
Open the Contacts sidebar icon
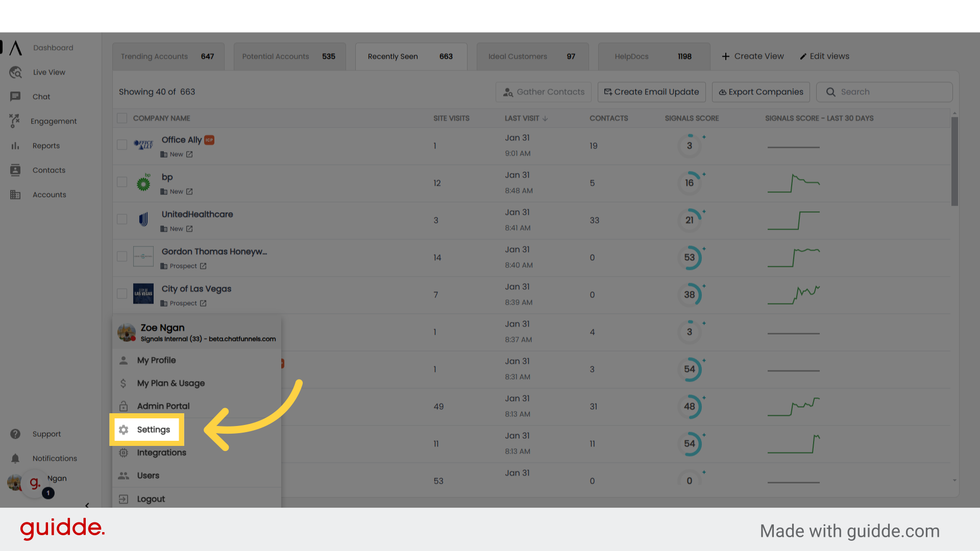15,170
